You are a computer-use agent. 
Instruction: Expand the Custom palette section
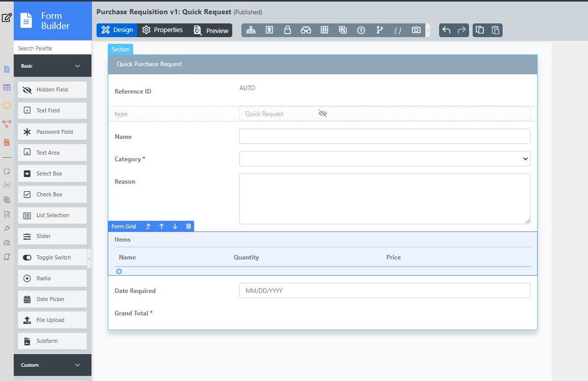click(x=77, y=365)
